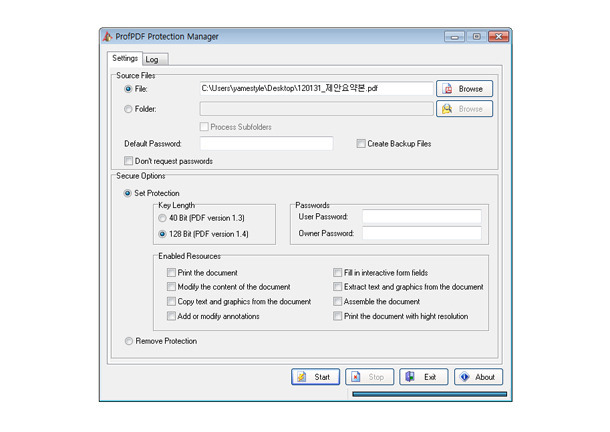Check Print the document with high resolution
This screenshot has height=432, width=610.
[337, 316]
